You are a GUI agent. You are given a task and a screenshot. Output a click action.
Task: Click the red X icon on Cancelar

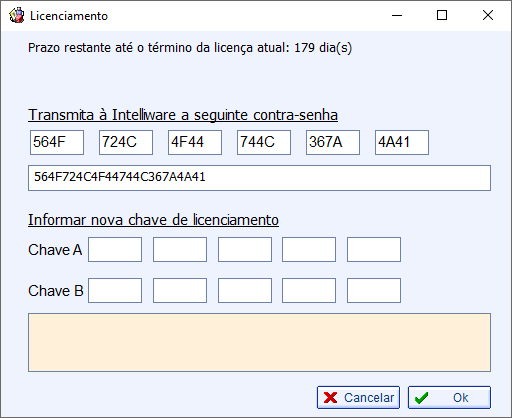330,397
